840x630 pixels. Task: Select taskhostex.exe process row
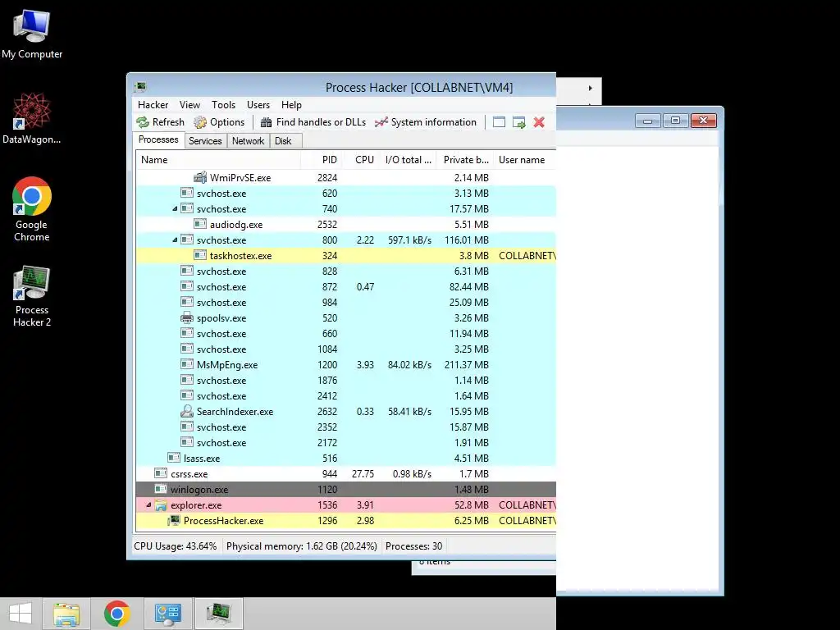pos(345,256)
